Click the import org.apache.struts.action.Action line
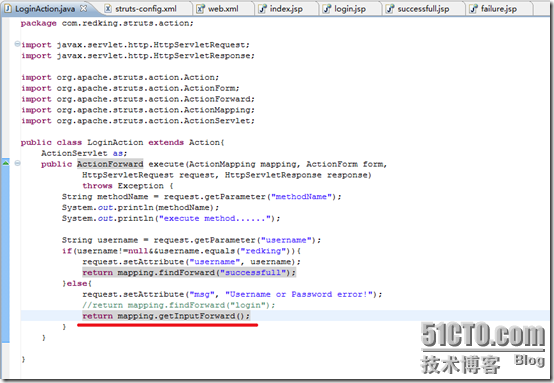Viewport: 554px width, 383px height. 120,77
